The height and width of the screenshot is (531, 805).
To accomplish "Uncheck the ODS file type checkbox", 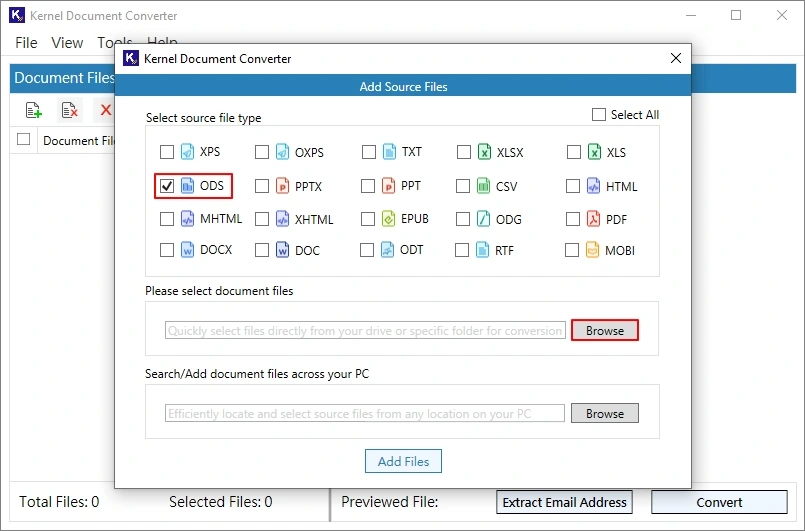I will click(167, 186).
